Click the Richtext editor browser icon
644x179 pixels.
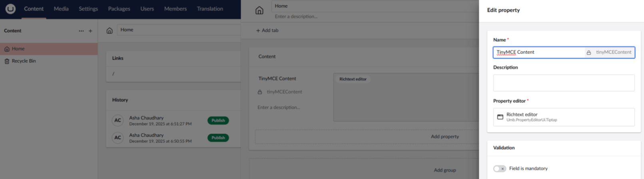pos(500,117)
